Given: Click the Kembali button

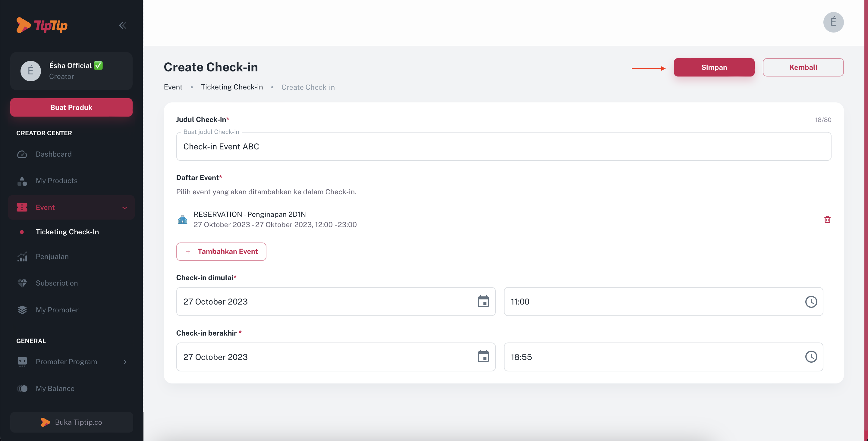Looking at the screenshot, I should coord(803,67).
